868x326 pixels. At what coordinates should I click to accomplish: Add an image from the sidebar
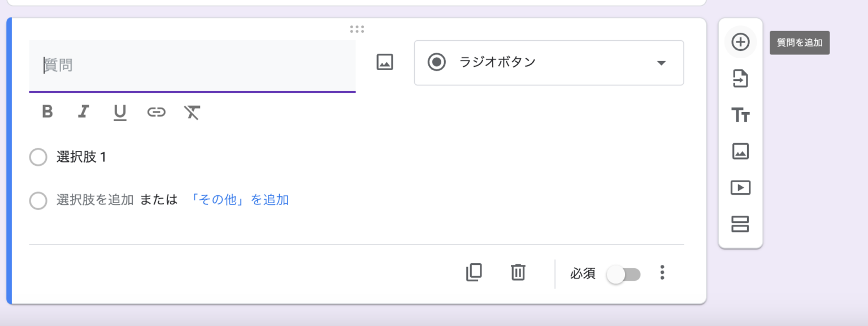point(740,151)
